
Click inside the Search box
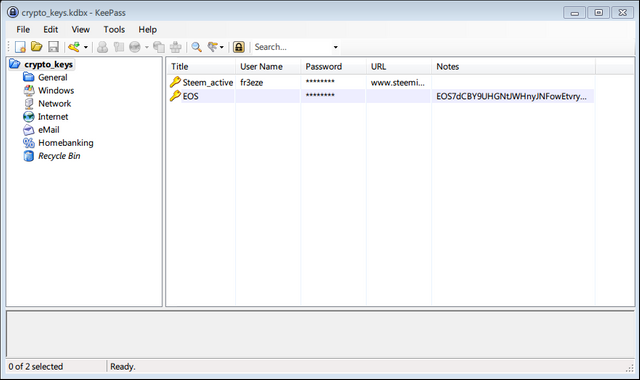[292, 47]
